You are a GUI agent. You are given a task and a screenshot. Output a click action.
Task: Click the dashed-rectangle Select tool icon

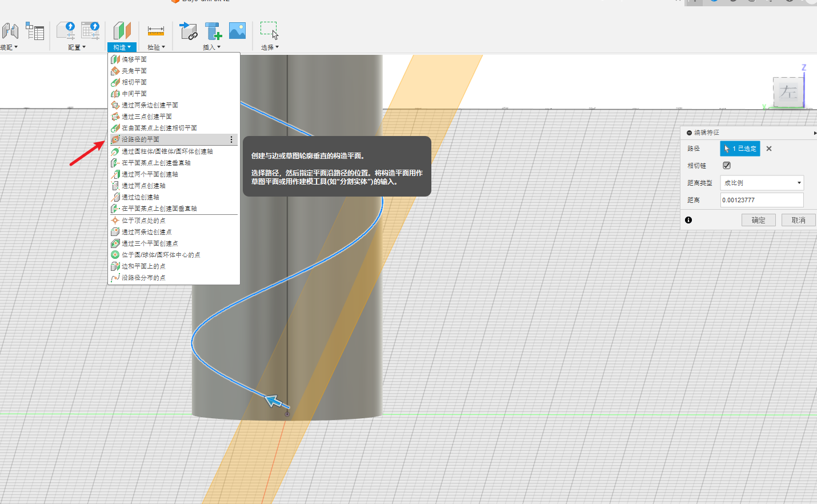tap(269, 30)
